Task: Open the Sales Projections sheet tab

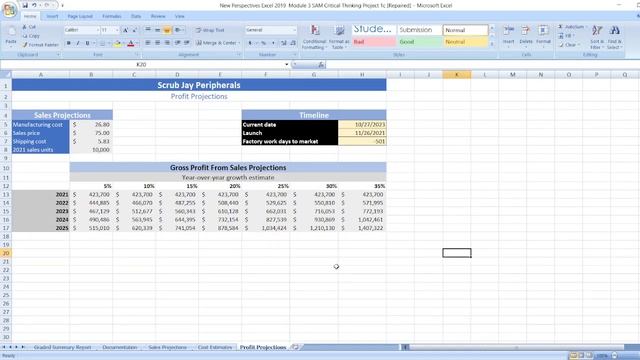Action: 167,347
